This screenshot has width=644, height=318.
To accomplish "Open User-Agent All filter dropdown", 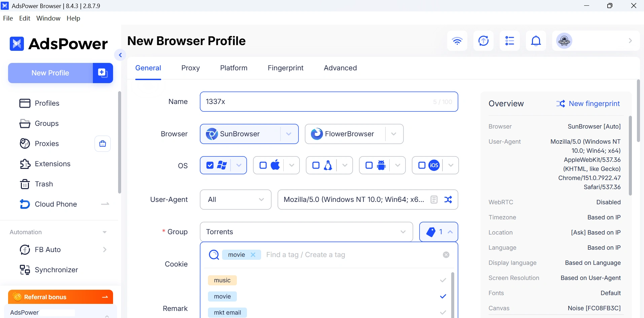I will [236, 200].
